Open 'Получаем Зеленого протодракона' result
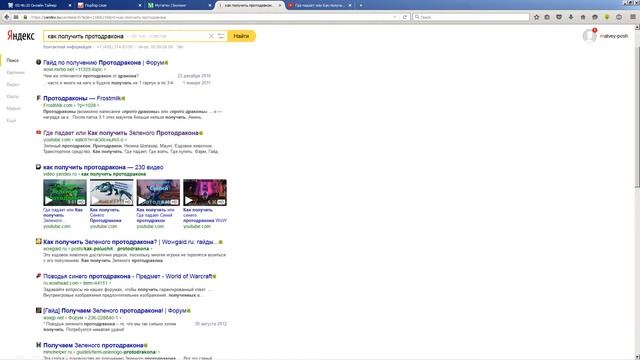The image size is (640, 360). (x=93, y=345)
